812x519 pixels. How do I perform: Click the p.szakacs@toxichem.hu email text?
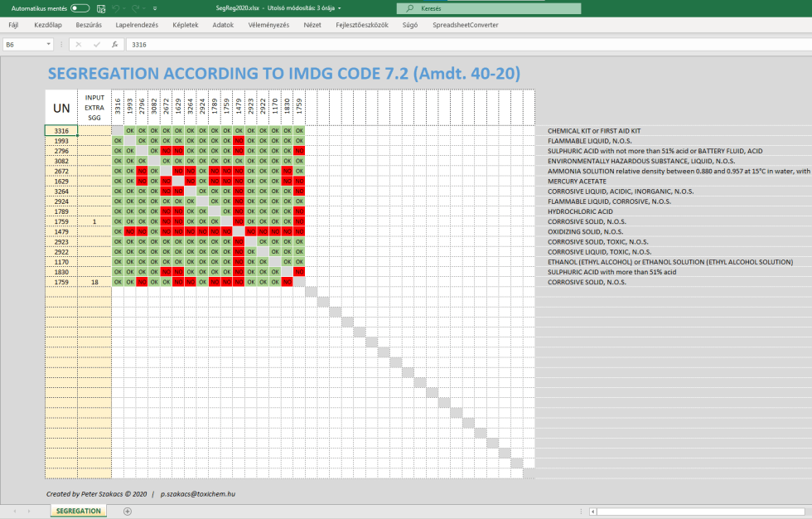199,493
